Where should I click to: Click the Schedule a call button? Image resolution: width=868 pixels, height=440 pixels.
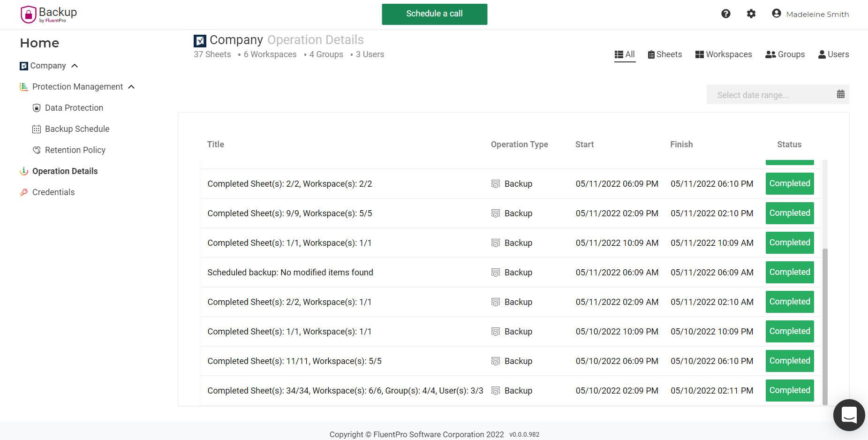(434, 14)
